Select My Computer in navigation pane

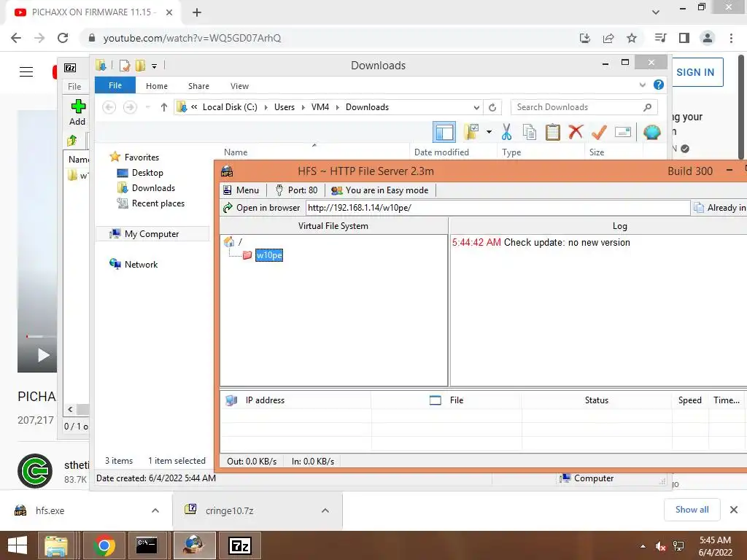(x=152, y=234)
